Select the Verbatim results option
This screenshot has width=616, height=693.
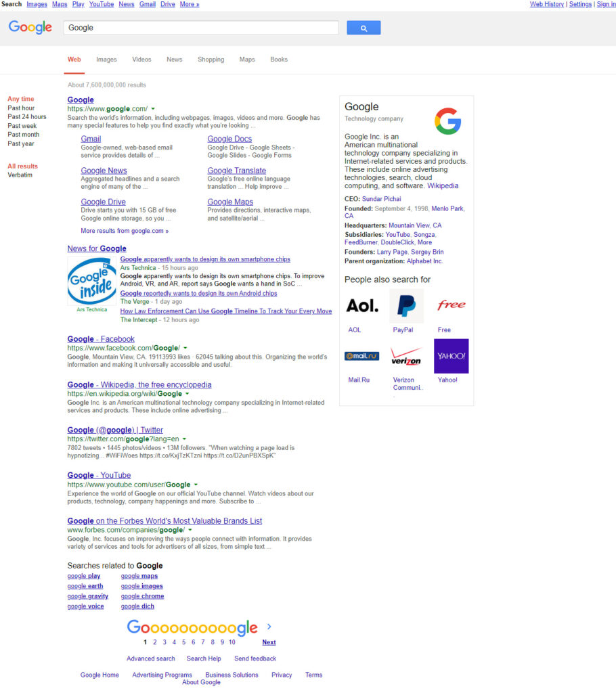pos(20,175)
